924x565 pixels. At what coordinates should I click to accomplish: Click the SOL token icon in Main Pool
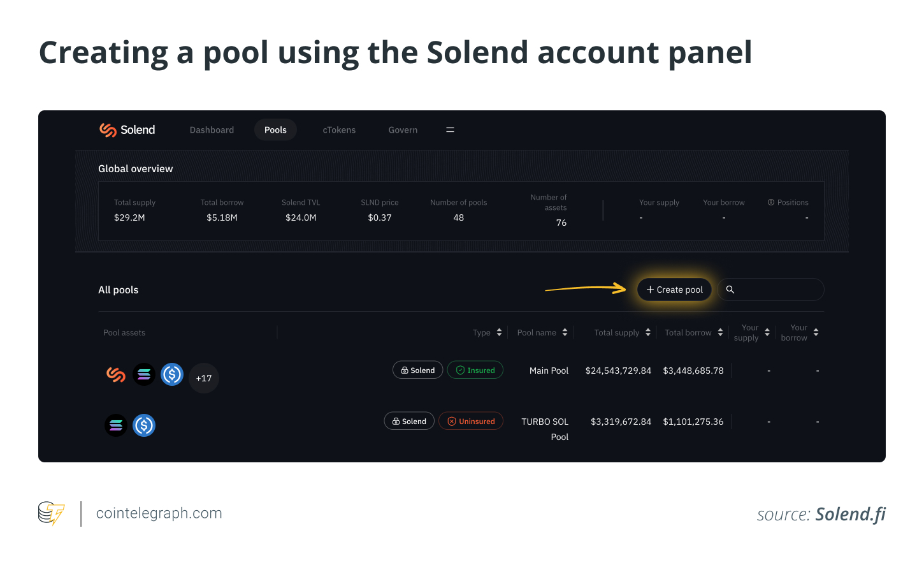pyautogui.click(x=144, y=375)
